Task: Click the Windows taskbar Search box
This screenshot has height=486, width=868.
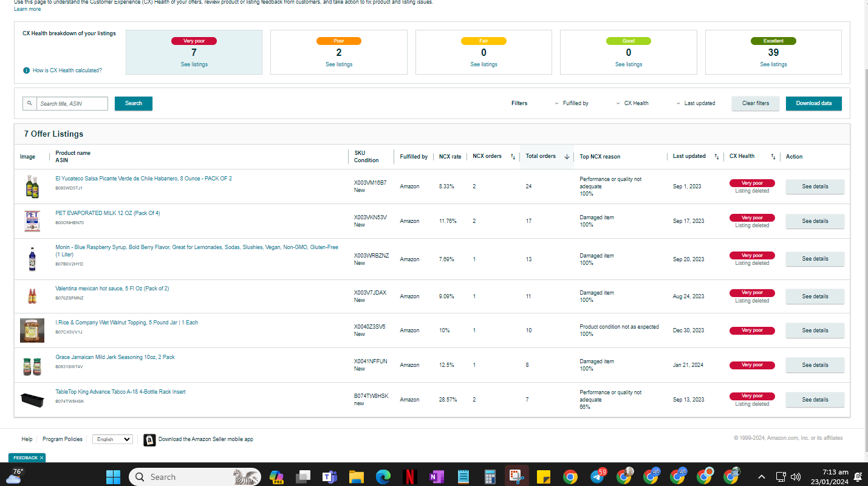Action: pos(195,477)
